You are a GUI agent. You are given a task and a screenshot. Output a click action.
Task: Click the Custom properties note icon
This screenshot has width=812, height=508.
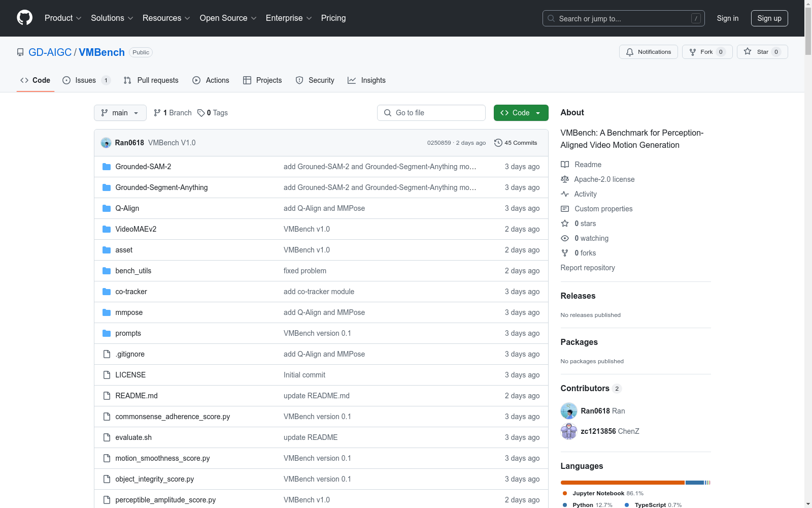coord(565,209)
